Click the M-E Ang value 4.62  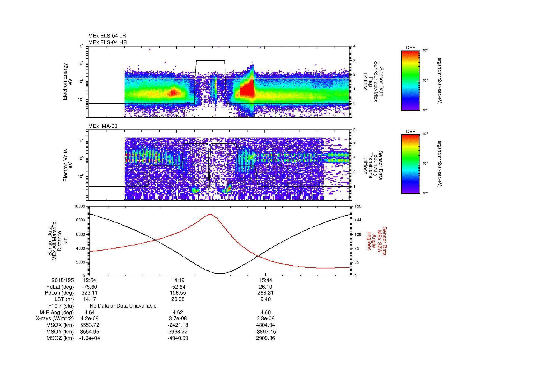(178, 313)
